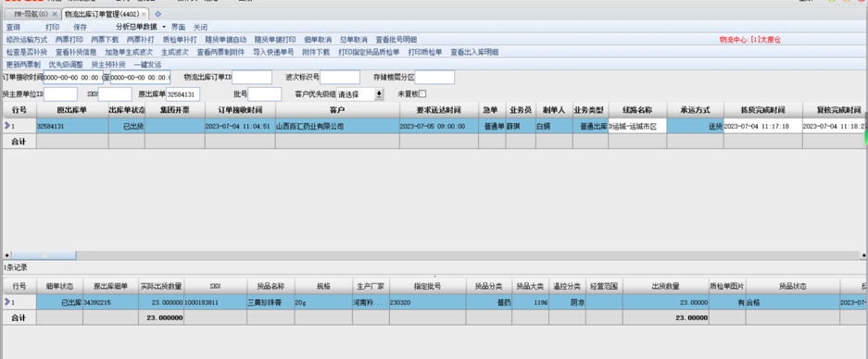The height and width of the screenshot is (359, 868).
Task: Click 两票补打
Action: pos(141,40)
